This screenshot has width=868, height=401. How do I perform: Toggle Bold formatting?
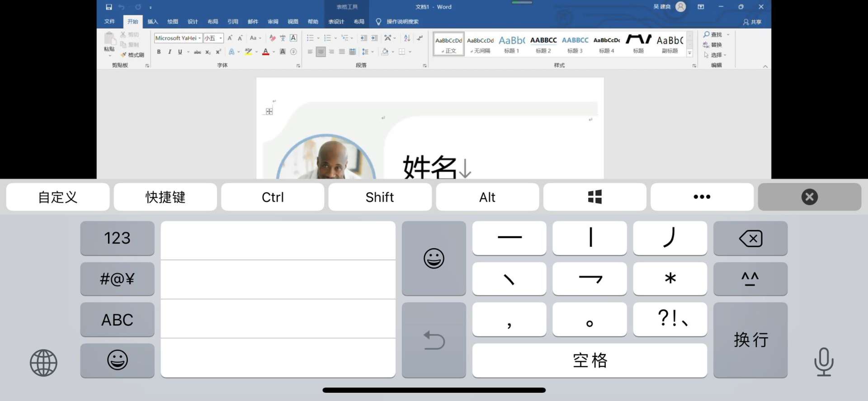click(159, 52)
